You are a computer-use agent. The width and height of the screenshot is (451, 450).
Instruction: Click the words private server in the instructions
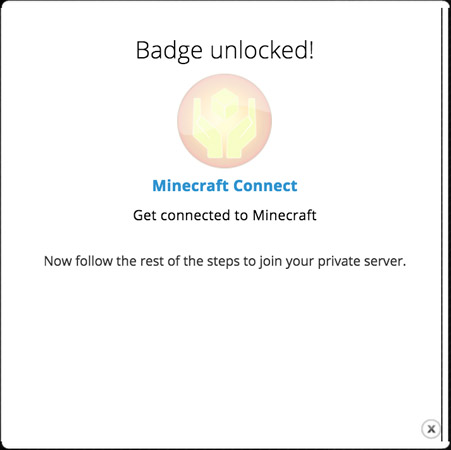(362, 262)
